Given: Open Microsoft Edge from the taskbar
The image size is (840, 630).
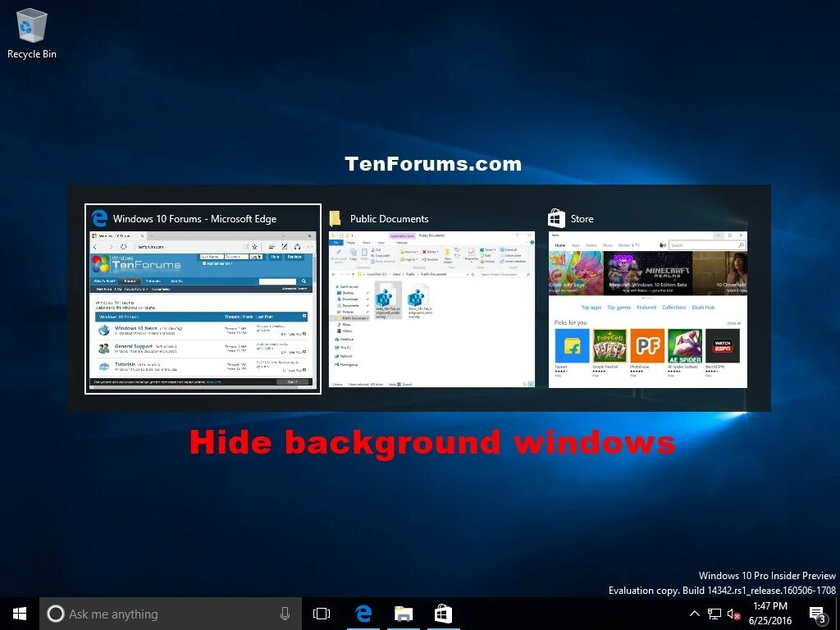Looking at the screenshot, I should (x=363, y=614).
